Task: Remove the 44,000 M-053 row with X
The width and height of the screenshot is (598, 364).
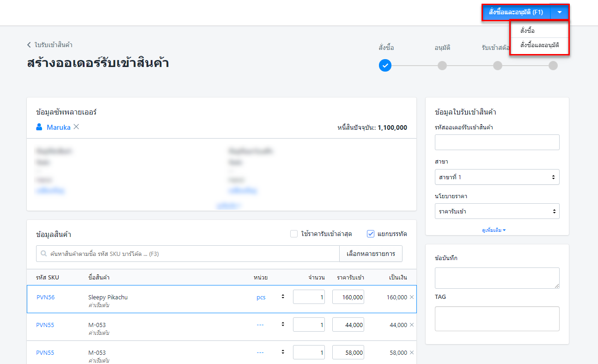Action: tap(412, 325)
